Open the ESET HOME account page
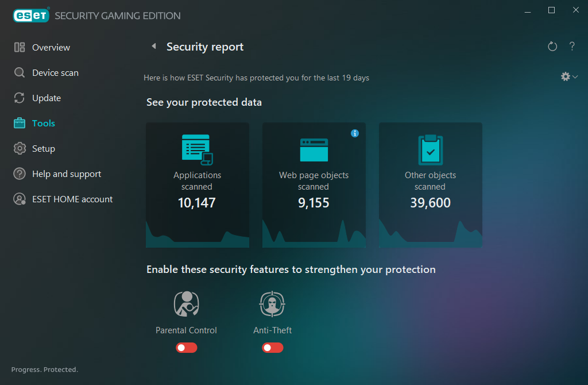Image resolution: width=588 pixels, height=385 pixels. pos(72,199)
